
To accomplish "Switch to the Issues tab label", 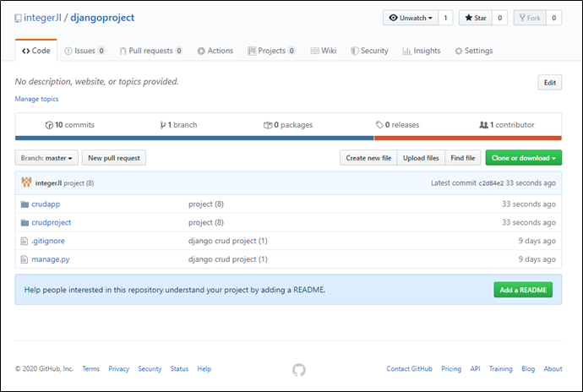I will (x=84, y=51).
